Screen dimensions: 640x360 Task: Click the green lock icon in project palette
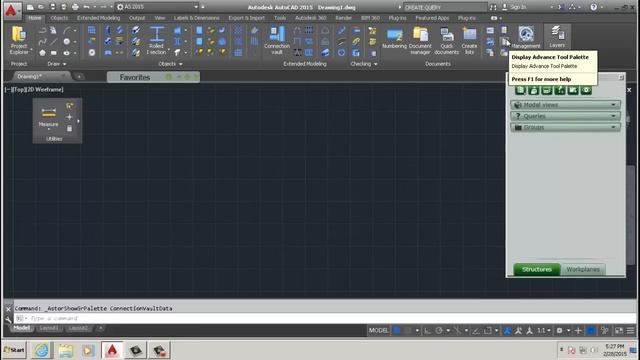(533, 90)
